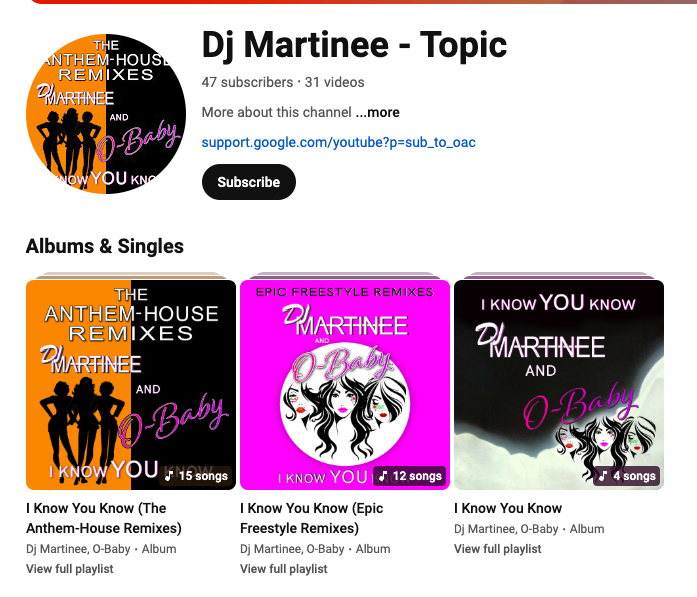Click the 15 songs badge
This screenshot has width=697, height=597.
click(196, 476)
